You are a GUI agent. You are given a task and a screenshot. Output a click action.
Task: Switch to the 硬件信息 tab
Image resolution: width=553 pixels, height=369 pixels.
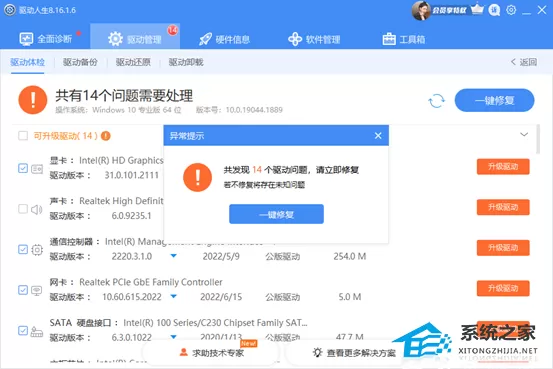tap(224, 39)
